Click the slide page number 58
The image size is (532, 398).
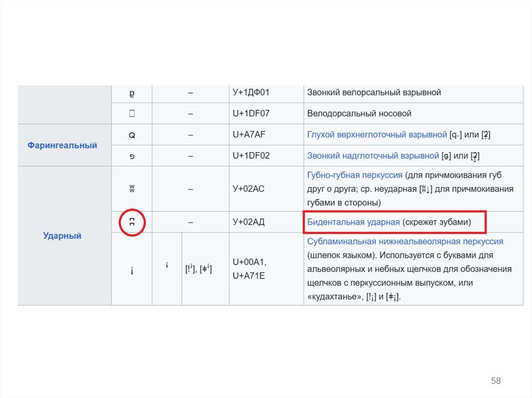point(496,381)
